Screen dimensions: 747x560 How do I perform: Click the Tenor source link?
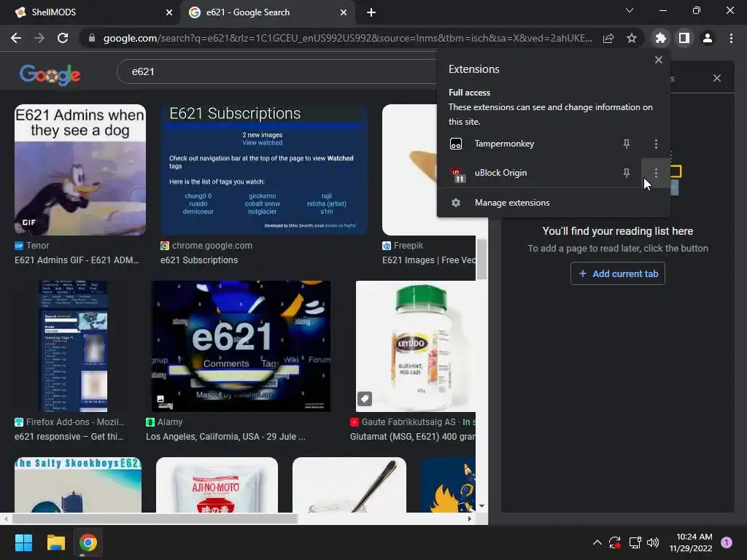click(x=32, y=246)
